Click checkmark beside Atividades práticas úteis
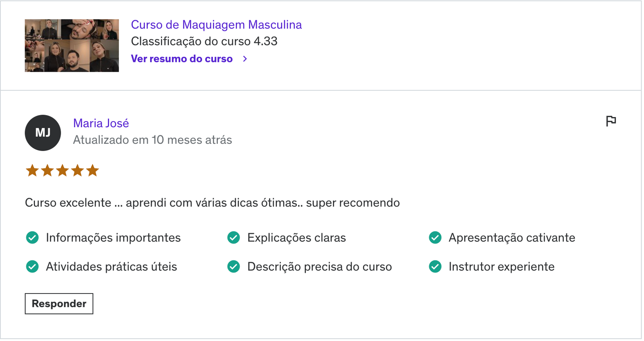Image resolution: width=644 pixels, height=341 pixels. pyautogui.click(x=32, y=267)
